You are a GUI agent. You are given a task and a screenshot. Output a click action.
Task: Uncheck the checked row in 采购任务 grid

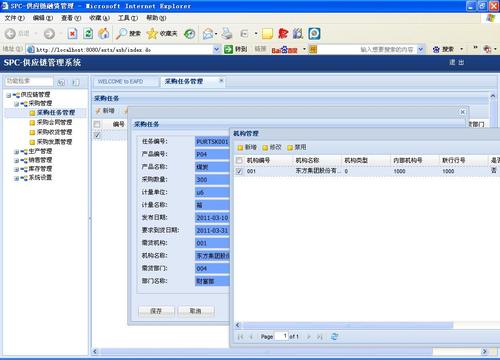(97, 135)
